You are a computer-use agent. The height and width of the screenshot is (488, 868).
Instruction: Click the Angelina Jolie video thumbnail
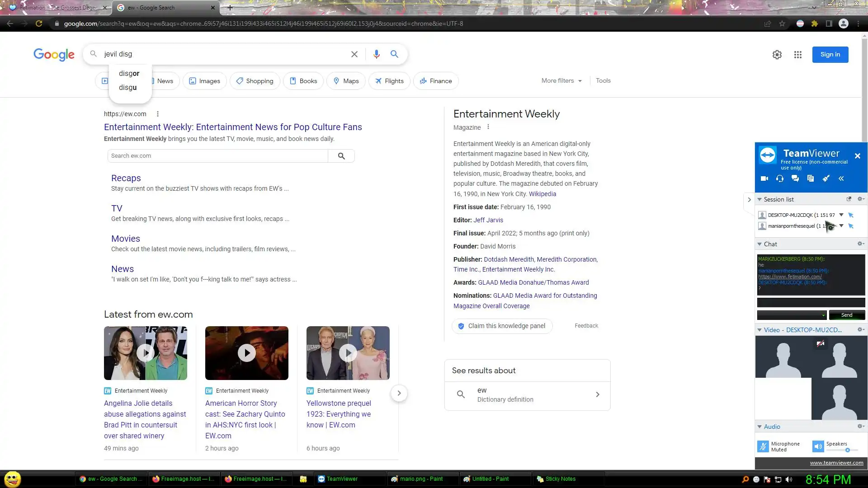145,353
